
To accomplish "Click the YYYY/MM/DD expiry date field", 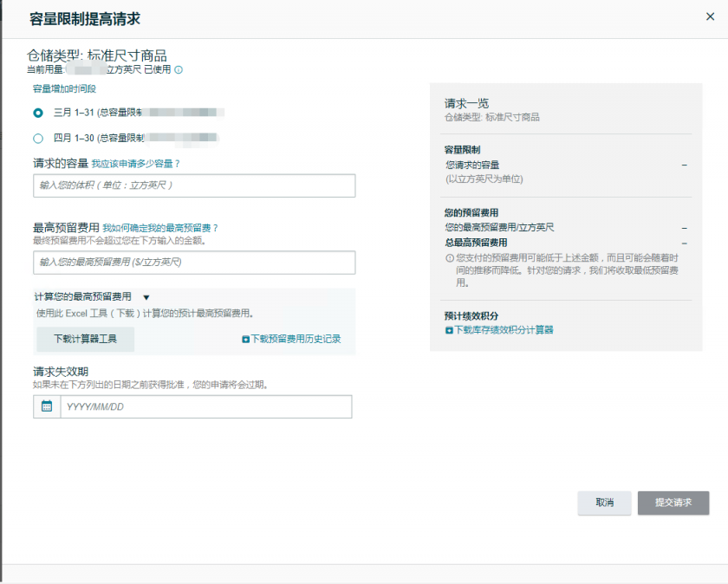I will [206, 406].
